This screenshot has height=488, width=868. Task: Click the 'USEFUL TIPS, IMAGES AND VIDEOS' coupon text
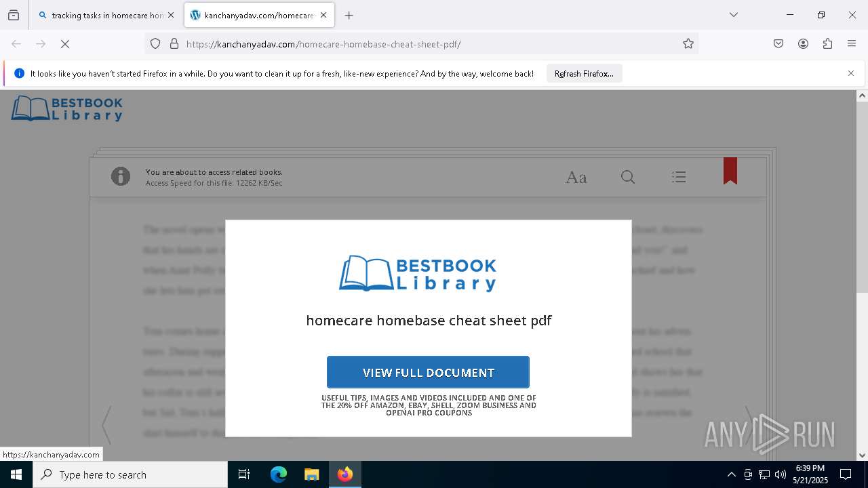pos(429,405)
